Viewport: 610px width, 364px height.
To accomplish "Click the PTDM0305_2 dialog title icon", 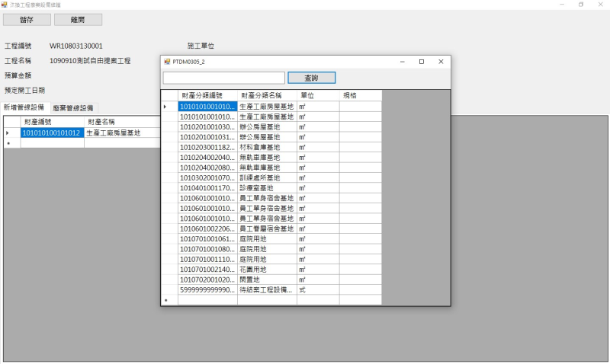I will coord(167,62).
